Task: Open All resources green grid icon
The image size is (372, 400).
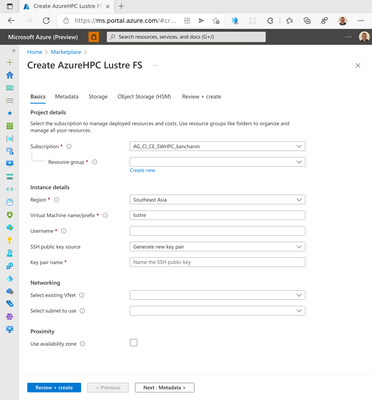Action: pos(10,126)
